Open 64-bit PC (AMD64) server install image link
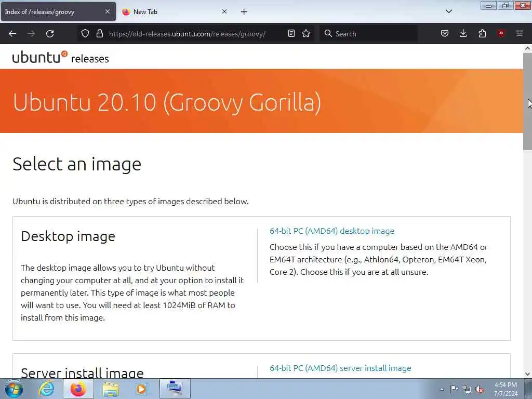This screenshot has height=399, width=532. [x=340, y=368]
